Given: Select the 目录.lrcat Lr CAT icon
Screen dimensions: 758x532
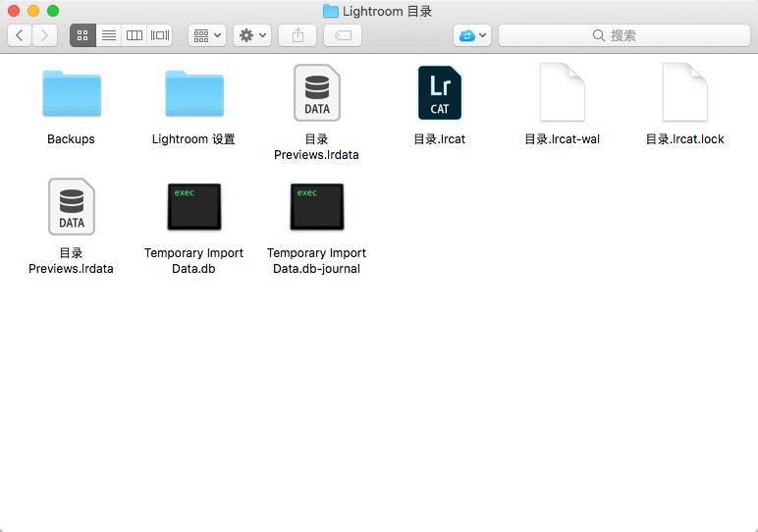Looking at the screenshot, I should (x=440, y=93).
